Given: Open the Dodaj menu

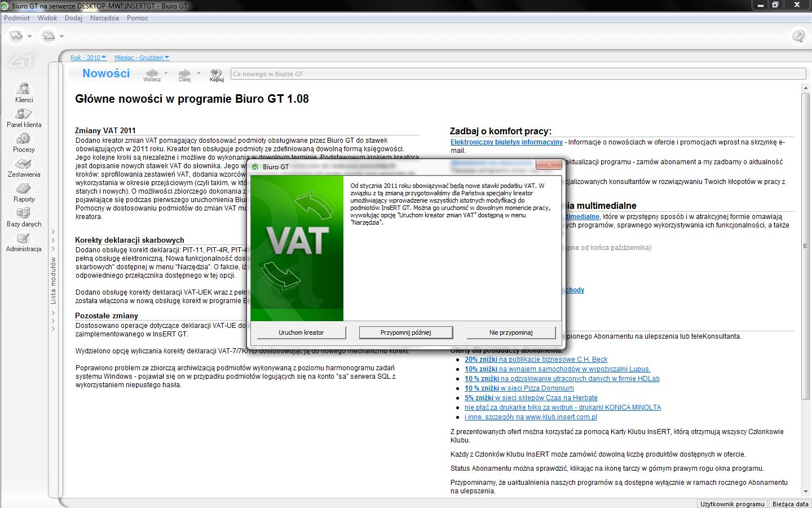Looking at the screenshot, I should pyautogui.click(x=73, y=18).
